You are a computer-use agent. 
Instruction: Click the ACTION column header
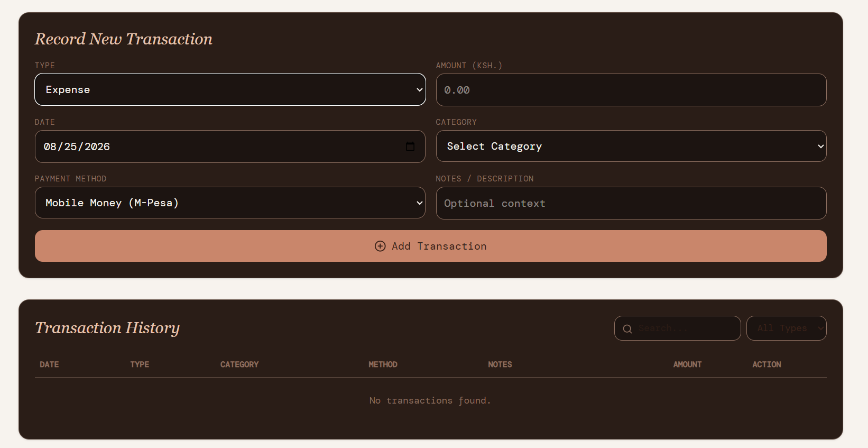pos(767,364)
